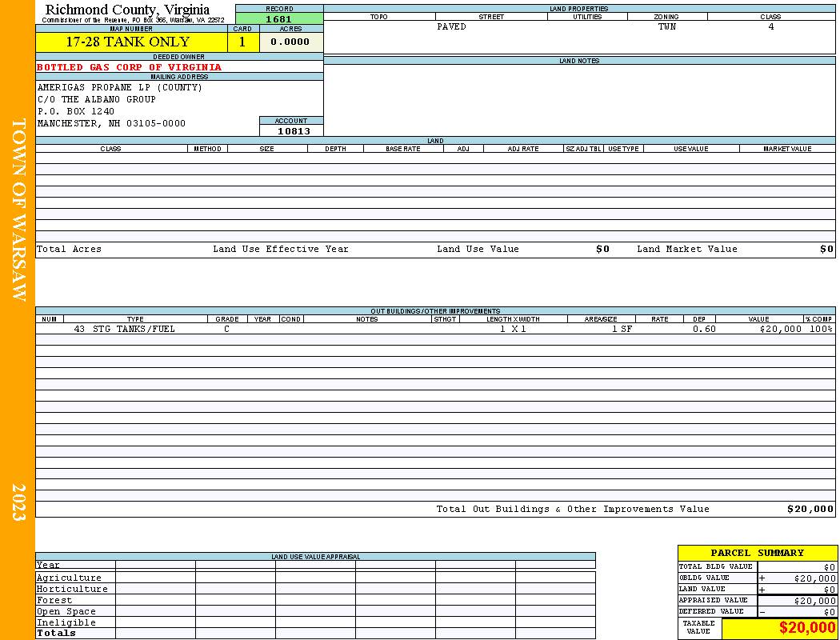Viewport: 840px width, 640px height.
Task: Click the 43 STG TANKS/FUEL type entry
Action: [x=124, y=329]
